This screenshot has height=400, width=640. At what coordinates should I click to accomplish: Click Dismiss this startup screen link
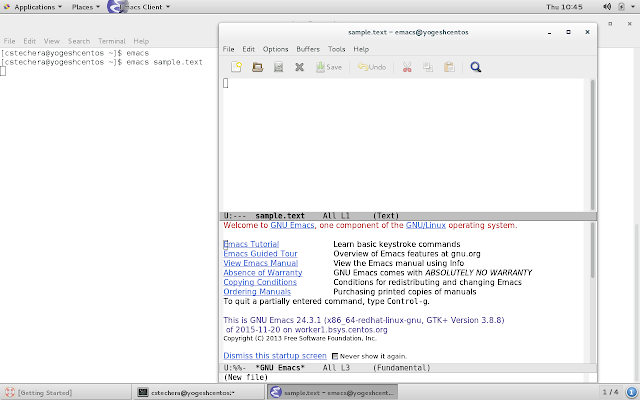point(275,356)
